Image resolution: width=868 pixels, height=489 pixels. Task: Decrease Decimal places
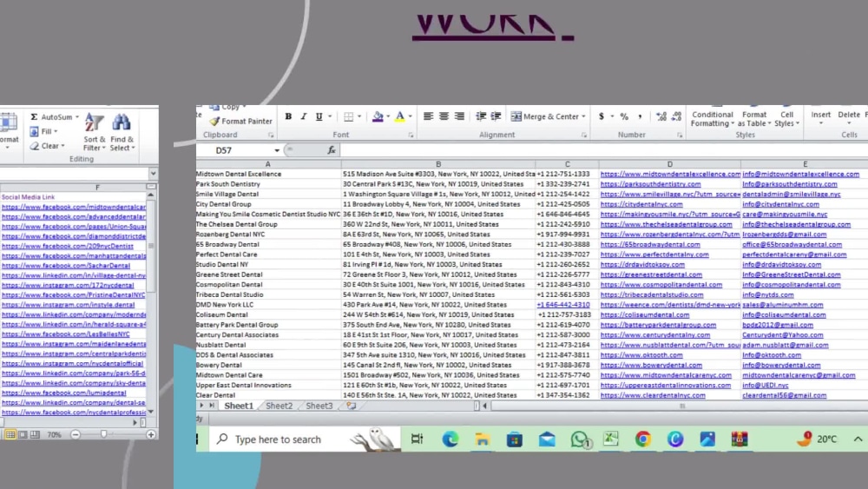click(676, 116)
